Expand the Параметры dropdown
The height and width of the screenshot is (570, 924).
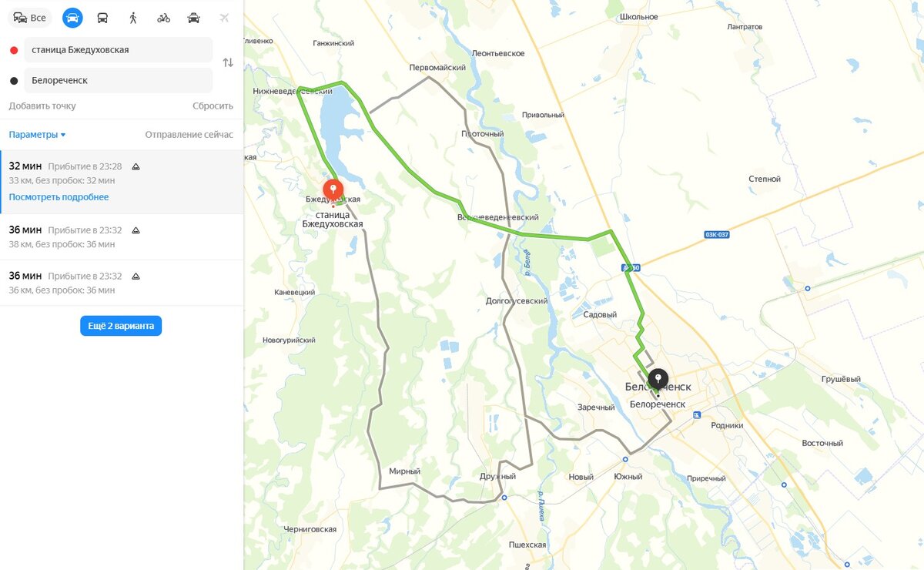click(x=37, y=135)
